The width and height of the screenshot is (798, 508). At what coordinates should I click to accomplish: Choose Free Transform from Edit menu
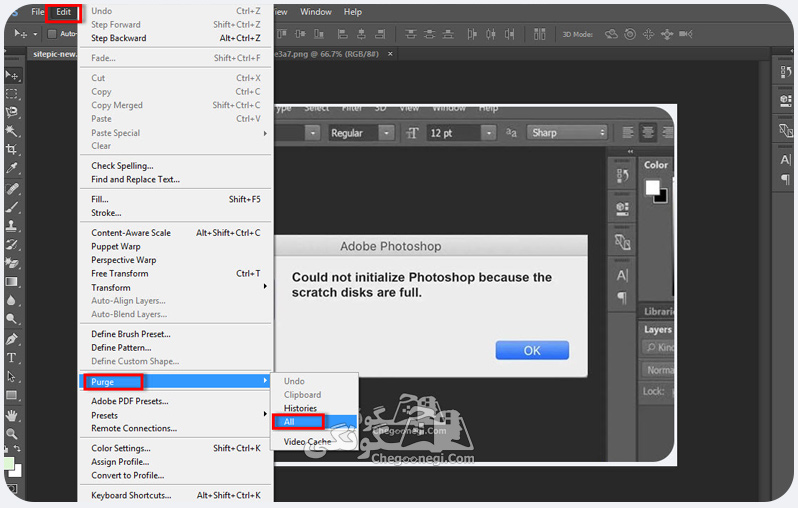point(175,273)
